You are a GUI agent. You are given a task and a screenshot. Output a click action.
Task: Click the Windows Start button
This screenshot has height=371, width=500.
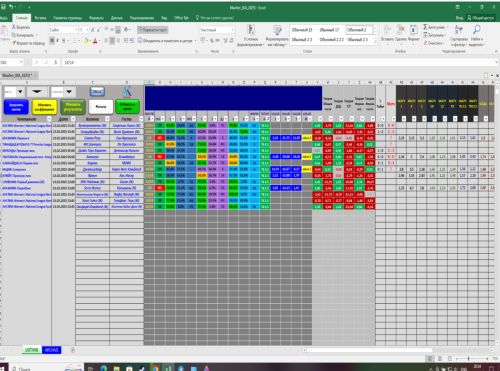click(3, 368)
